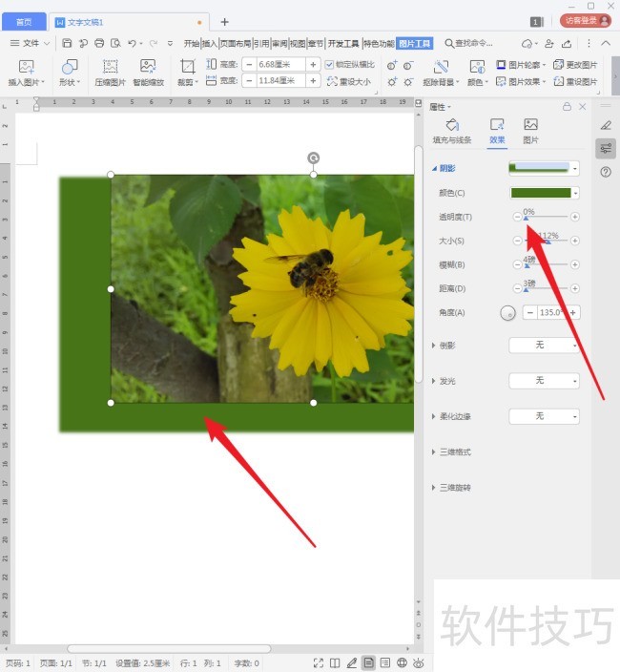
Task: Switch to the Insert ribbon tab
Action: (x=210, y=43)
